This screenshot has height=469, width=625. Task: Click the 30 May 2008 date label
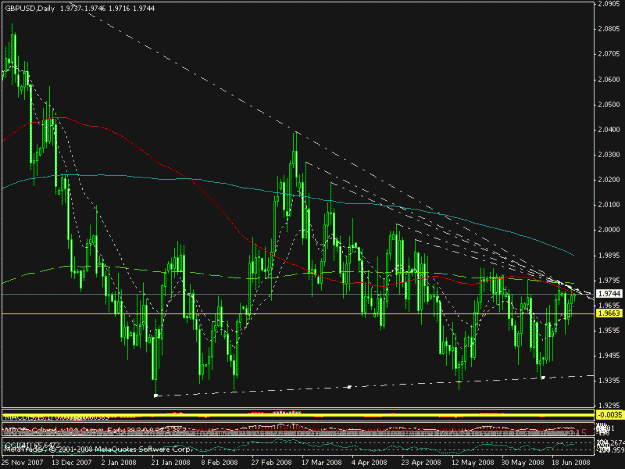(523, 463)
